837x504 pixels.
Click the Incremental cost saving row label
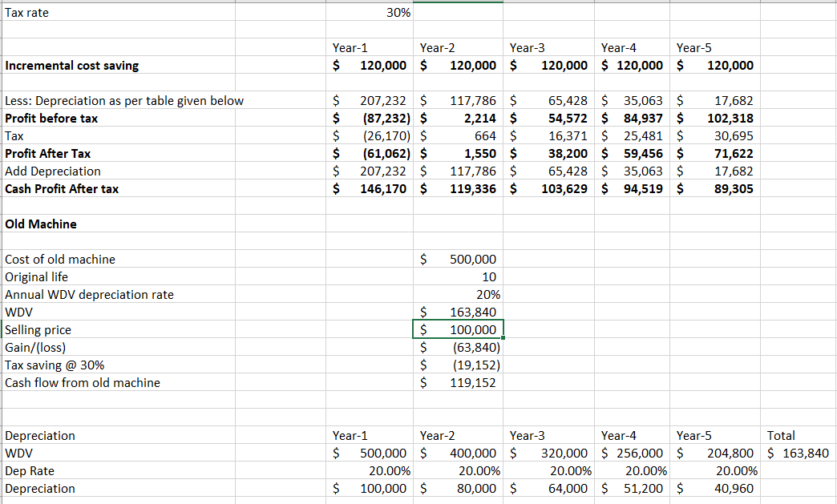point(72,66)
